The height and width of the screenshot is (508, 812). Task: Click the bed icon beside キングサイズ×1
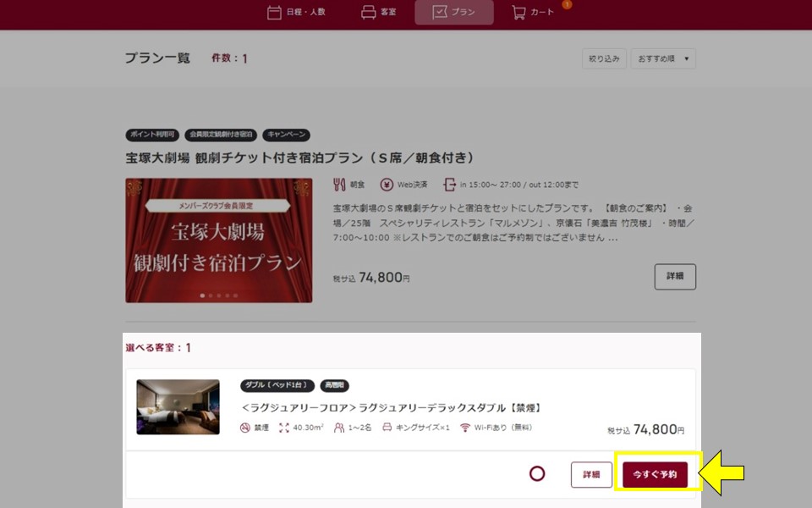click(387, 428)
